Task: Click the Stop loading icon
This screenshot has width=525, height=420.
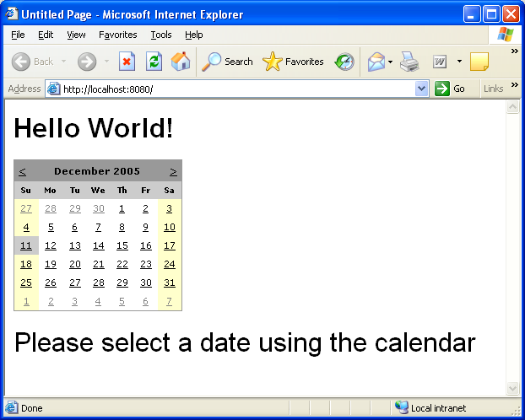Action: click(127, 62)
